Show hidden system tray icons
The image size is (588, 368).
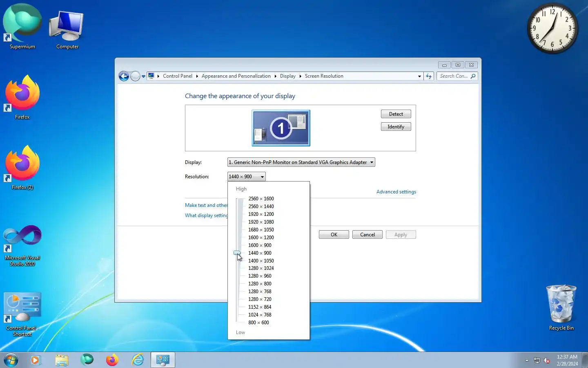point(527,360)
